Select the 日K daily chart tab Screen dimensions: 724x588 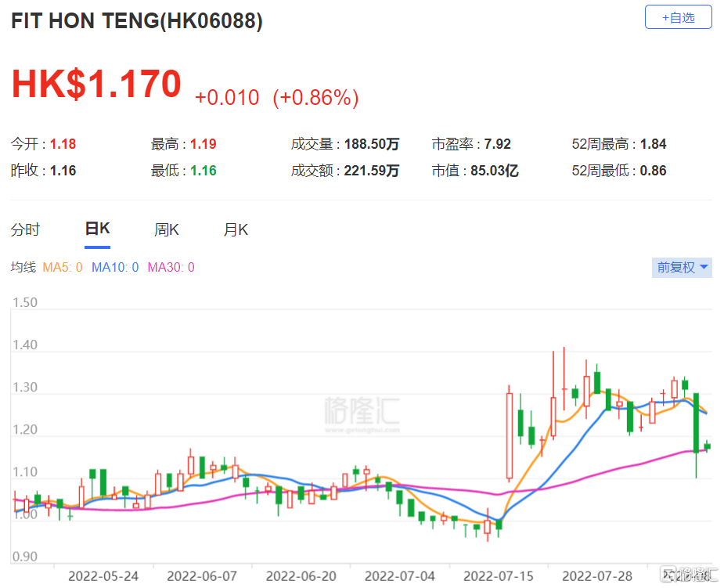[97, 229]
